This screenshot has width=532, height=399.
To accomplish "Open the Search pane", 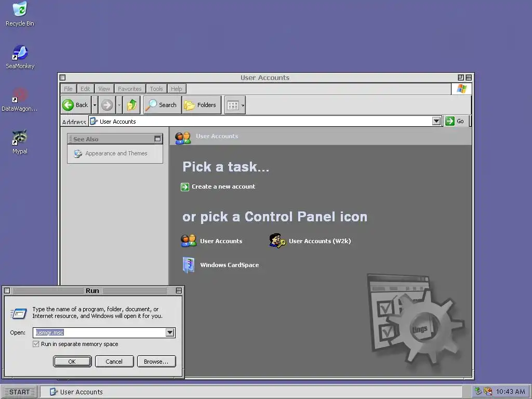I will click(162, 105).
